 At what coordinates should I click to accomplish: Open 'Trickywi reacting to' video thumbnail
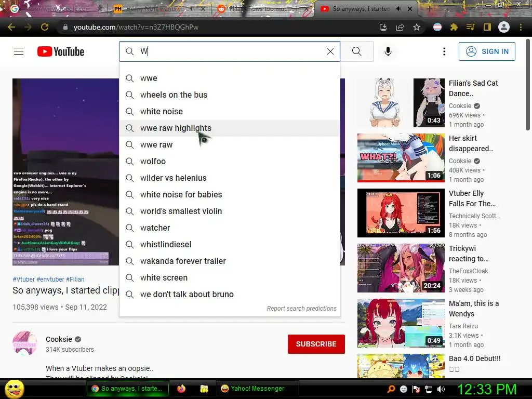[x=401, y=268]
